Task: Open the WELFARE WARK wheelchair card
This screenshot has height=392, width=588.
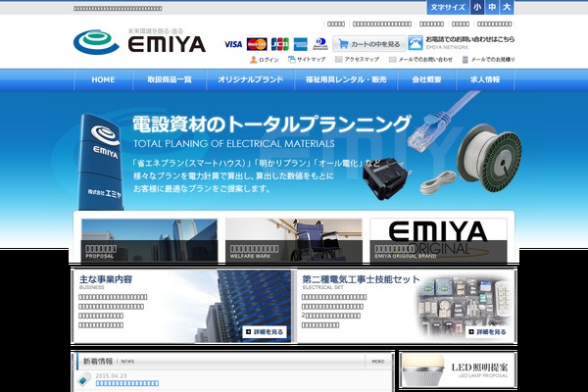Action: (294, 240)
